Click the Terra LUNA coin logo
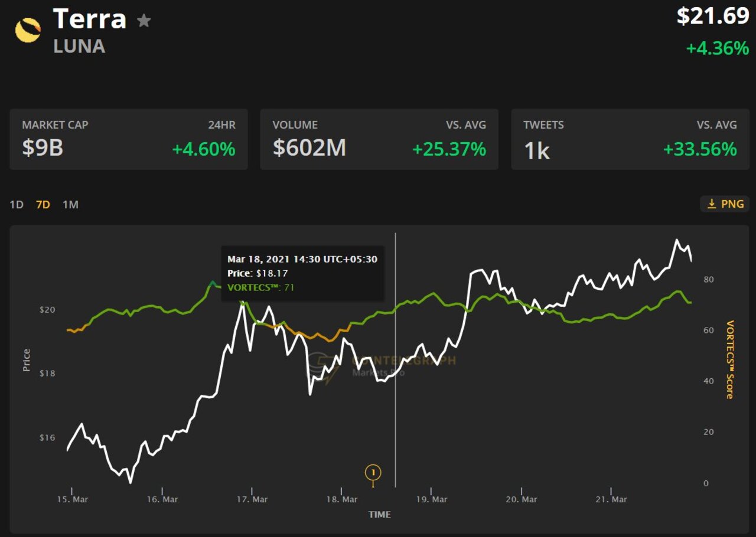The image size is (756, 537). [x=28, y=30]
